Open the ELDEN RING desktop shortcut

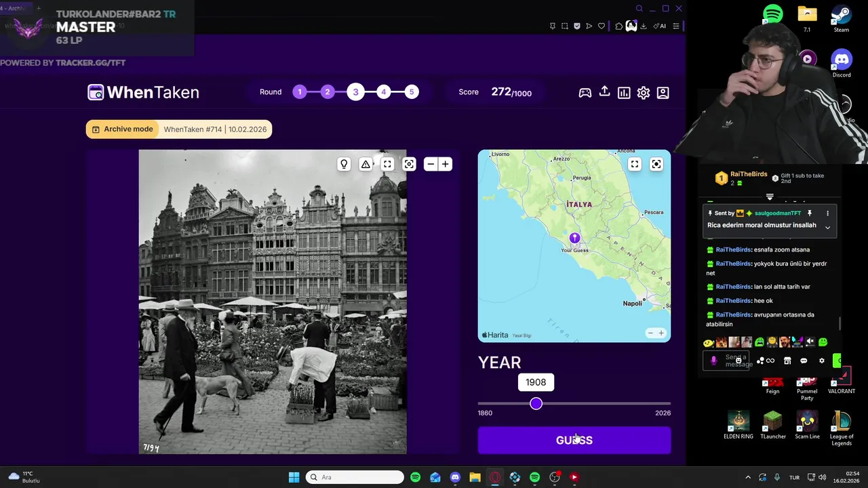738,425
